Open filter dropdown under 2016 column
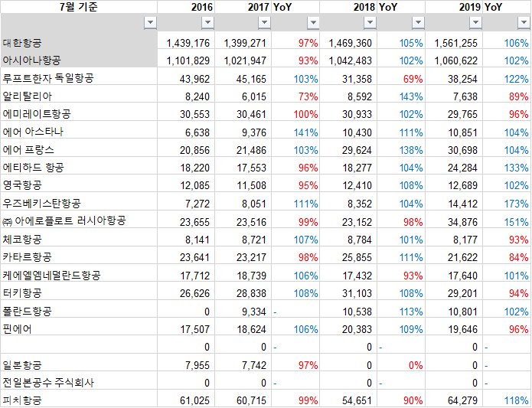This screenshot has height=408, width=532. coord(207,23)
